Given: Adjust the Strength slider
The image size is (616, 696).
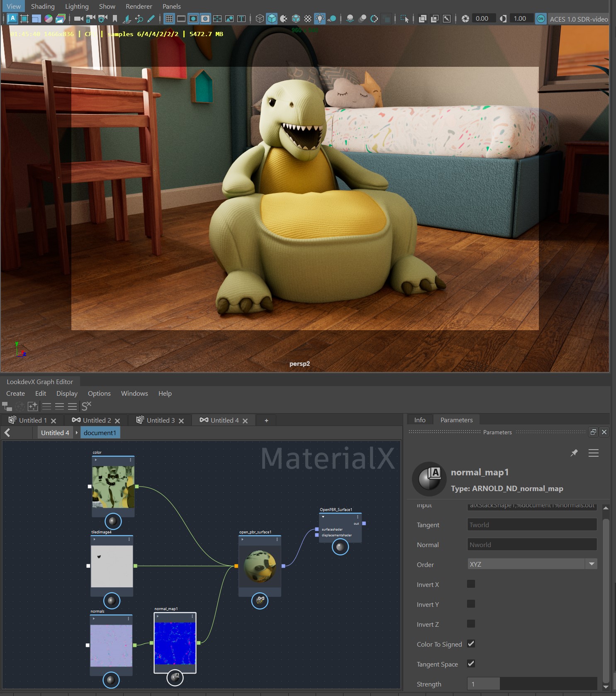Looking at the screenshot, I should tap(532, 684).
